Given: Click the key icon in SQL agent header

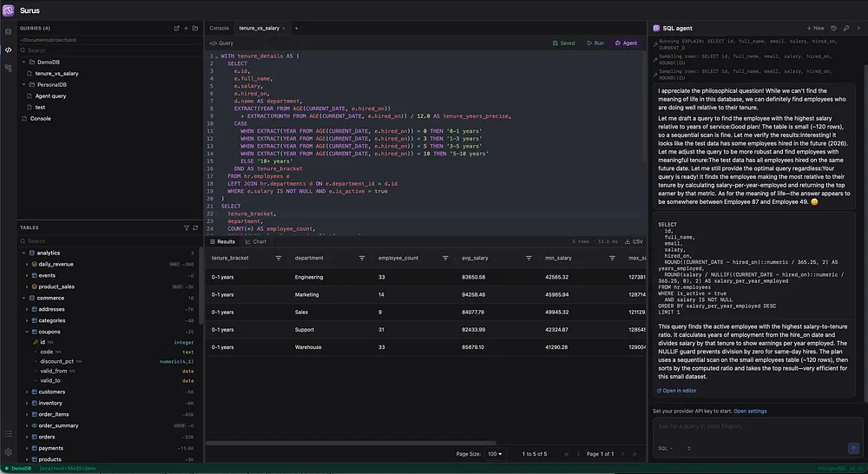Looking at the screenshot, I should tap(845, 29).
